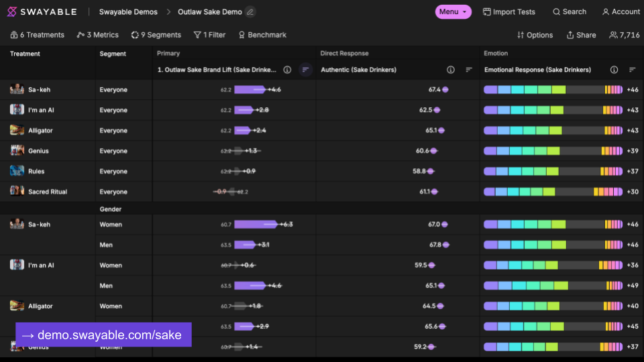Screen dimensions: 644x362
Task: Click Rules Authentic dot 58.8
Action: click(430, 171)
